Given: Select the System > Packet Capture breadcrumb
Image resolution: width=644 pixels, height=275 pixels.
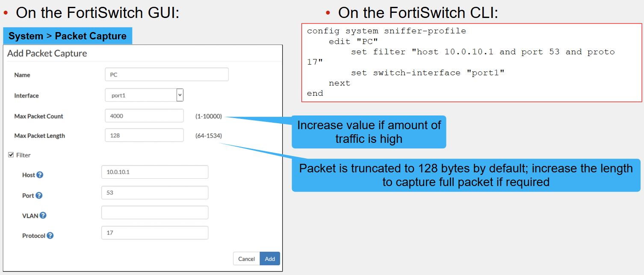Looking at the screenshot, I should tap(68, 36).
